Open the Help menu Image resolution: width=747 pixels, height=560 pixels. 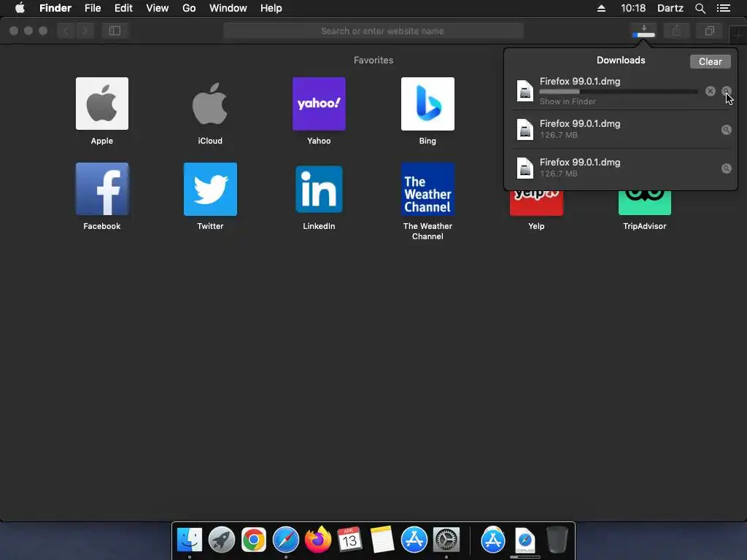[271, 8]
